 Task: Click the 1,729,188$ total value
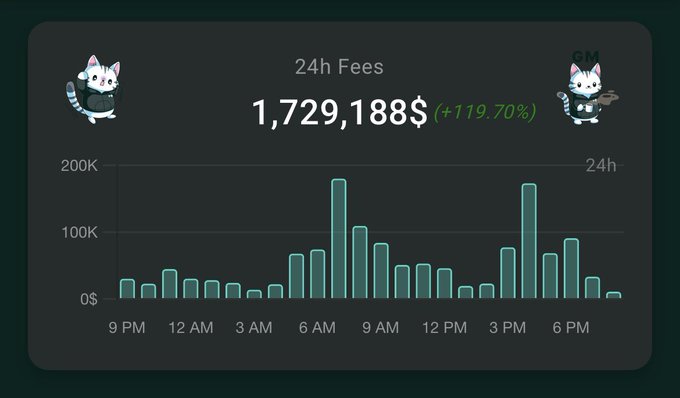coord(340,113)
